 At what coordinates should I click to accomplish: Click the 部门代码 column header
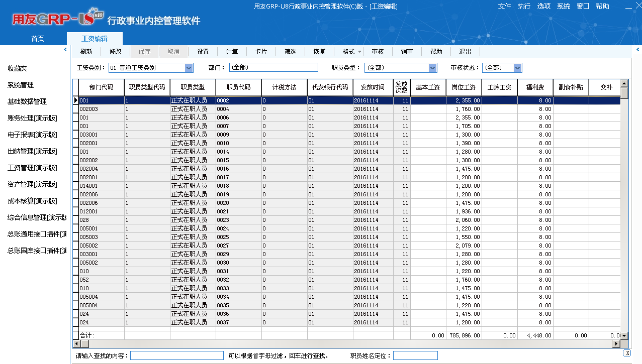[102, 87]
